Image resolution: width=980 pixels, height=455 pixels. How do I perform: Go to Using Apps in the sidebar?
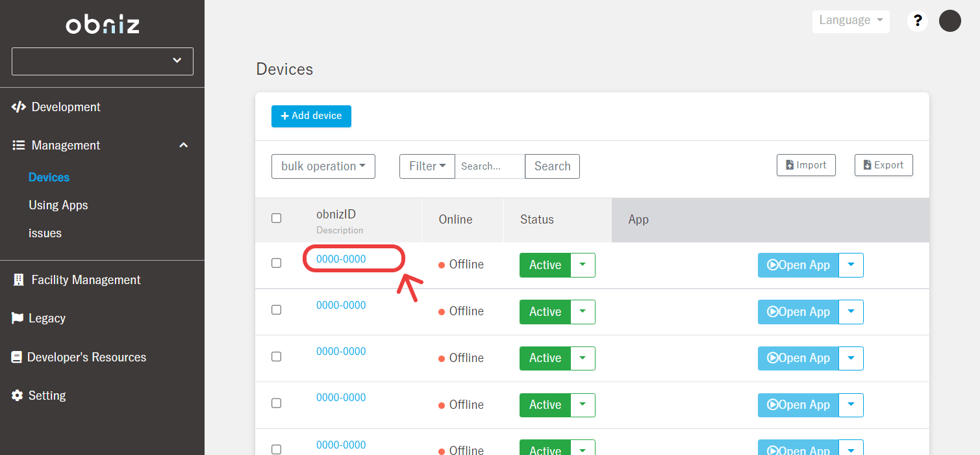[x=58, y=205]
